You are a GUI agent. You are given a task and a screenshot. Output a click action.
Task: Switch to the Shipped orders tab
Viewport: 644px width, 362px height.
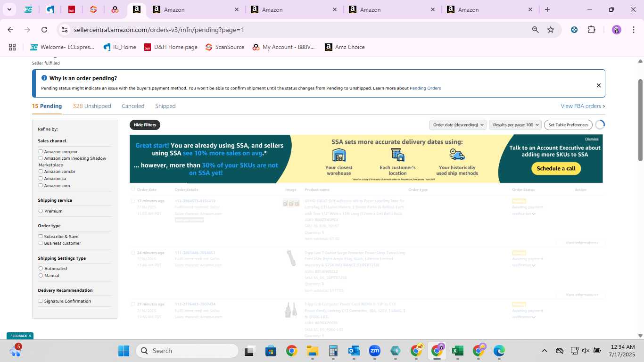165,106
